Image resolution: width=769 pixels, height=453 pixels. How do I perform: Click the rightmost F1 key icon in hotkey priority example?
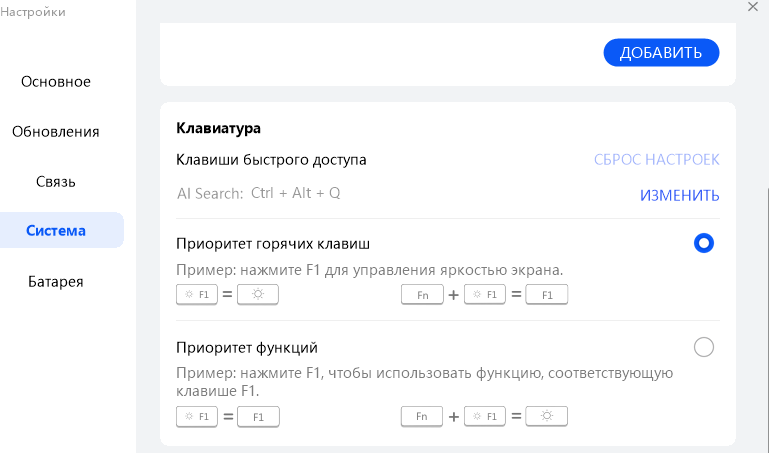[x=547, y=295]
